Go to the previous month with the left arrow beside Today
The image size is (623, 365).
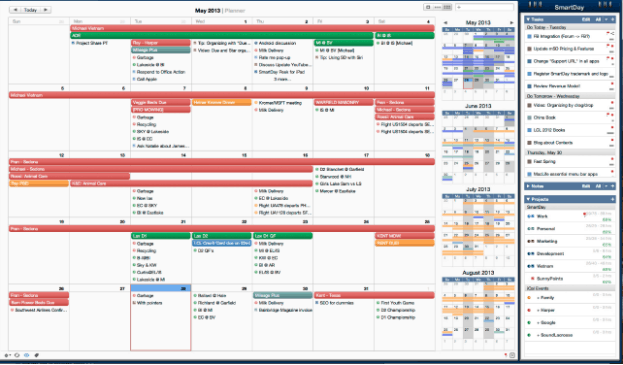(15, 10)
